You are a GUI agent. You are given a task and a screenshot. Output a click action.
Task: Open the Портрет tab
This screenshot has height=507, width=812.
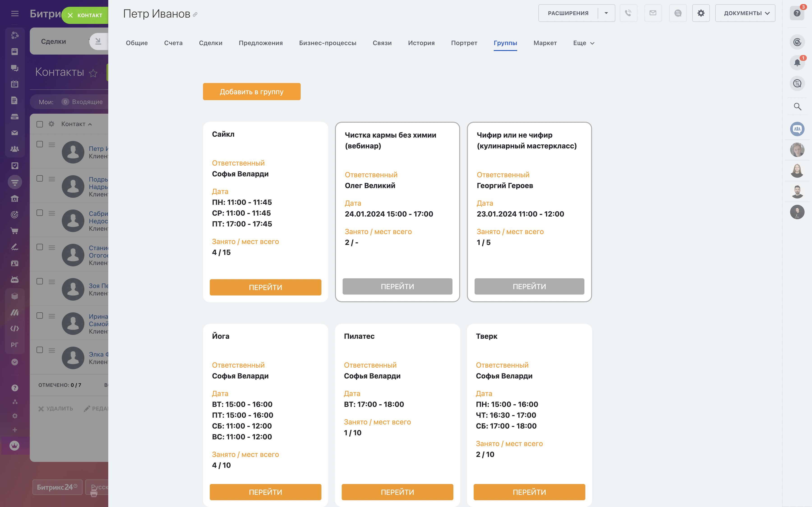pyautogui.click(x=464, y=43)
